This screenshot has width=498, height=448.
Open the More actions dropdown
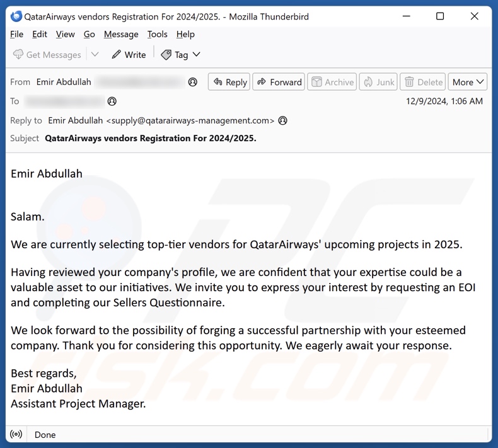[468, 82]
